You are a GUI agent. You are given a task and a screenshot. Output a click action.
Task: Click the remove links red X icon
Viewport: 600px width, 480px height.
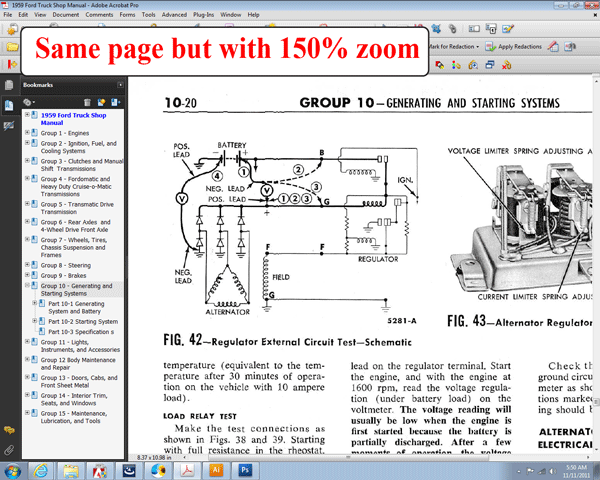point(507,65)
